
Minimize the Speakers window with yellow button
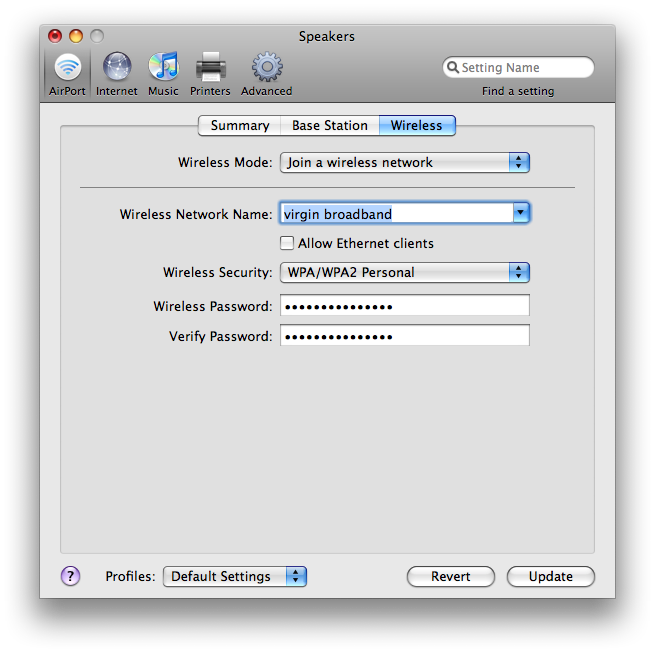76,36
